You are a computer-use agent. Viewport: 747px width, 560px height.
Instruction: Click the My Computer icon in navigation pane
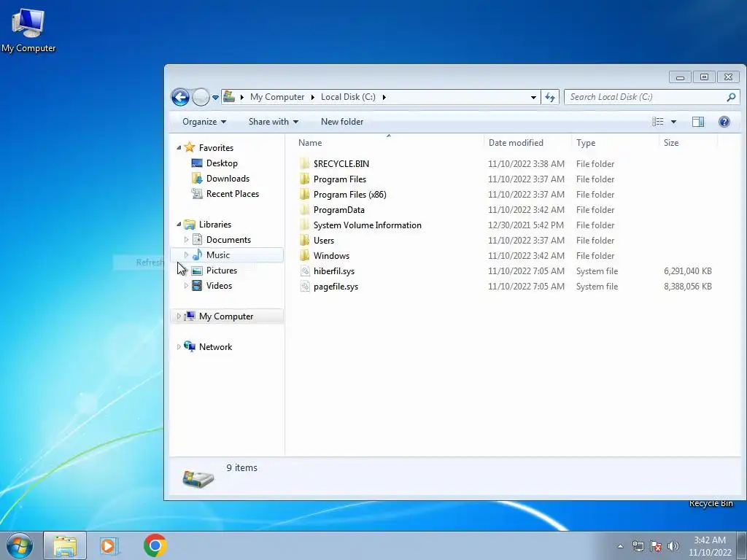coord(190,316)
